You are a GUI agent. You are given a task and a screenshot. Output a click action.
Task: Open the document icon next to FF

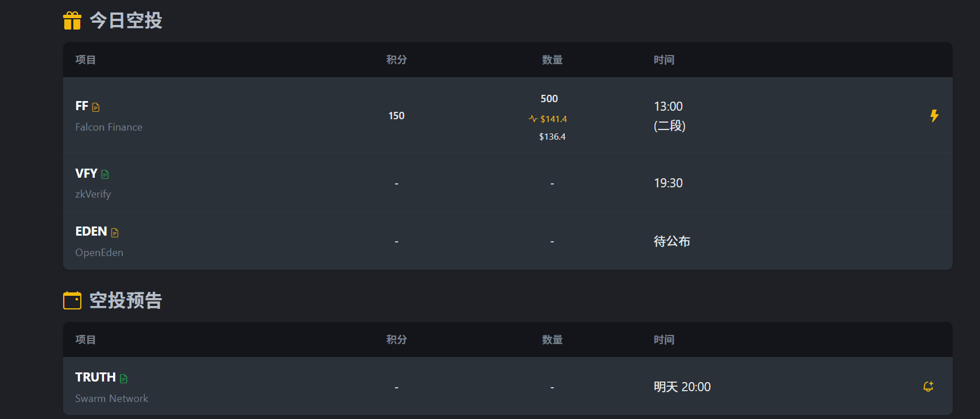pyautogui.click(x=96, y=107)
